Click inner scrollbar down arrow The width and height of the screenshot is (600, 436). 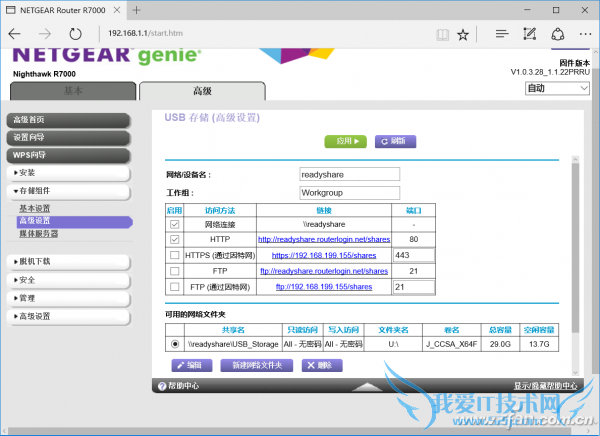coord(575,372)
